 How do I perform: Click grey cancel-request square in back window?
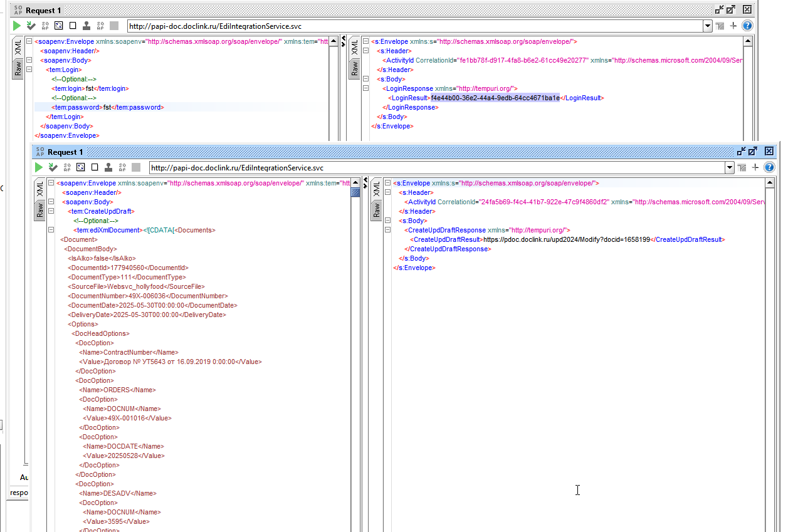coord(114,26)
